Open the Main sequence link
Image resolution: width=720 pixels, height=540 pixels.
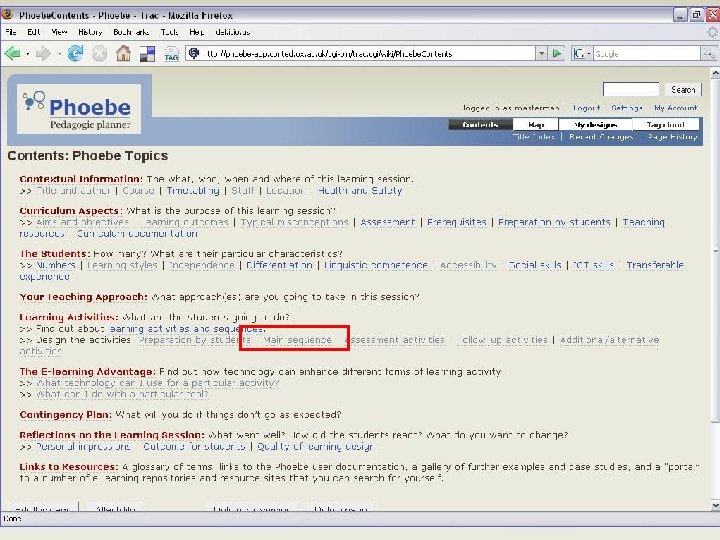pos(298,340)
